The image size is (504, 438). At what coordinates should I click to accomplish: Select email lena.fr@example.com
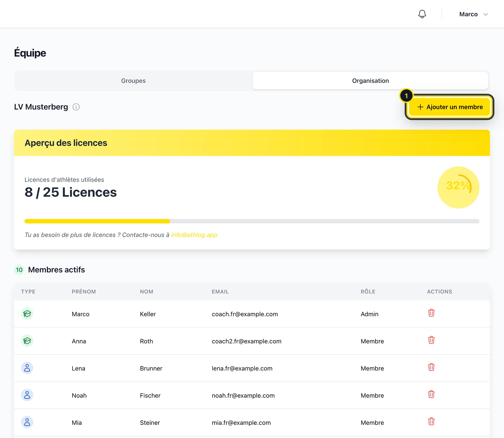coord(242,369)
